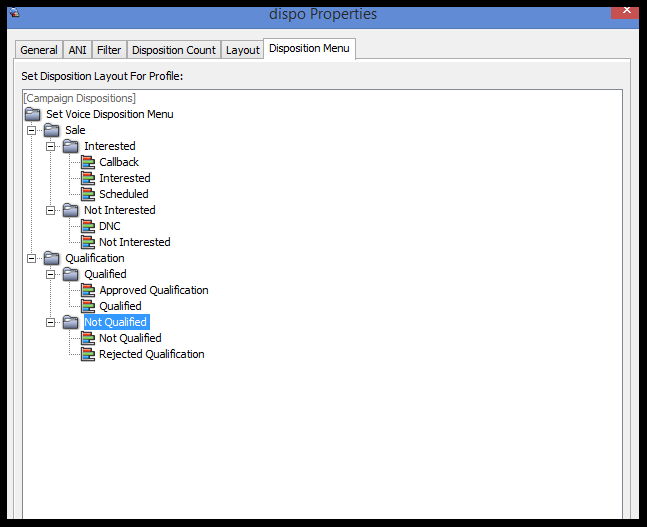Click the Interested disposition item icon
The image size is (647, 527).
point(88,178)
